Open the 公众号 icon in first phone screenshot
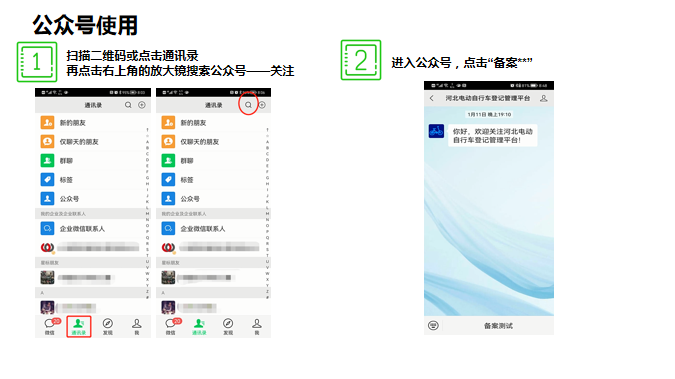675x379 pixels. click(x=47, y=199)
